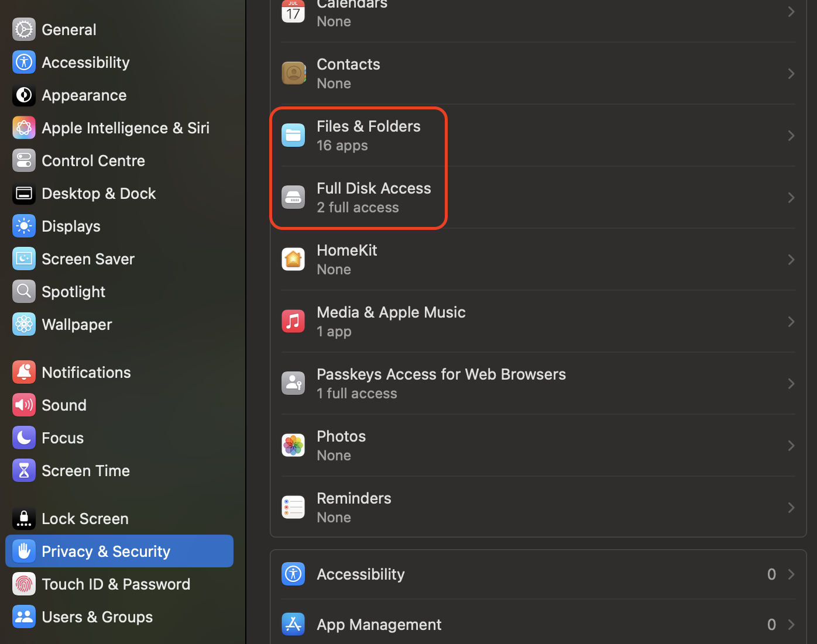The height and width of the screenshot is (644, 817).
Task: Open Appearance settings via its icon
Action: (x=23, y=95)
